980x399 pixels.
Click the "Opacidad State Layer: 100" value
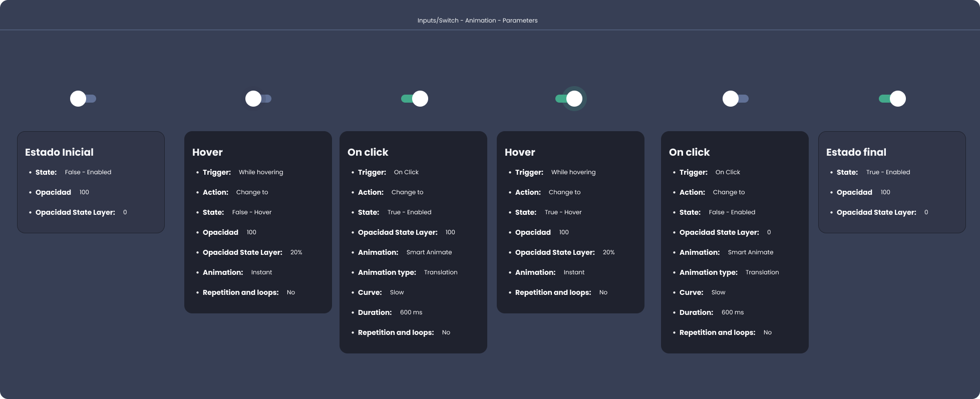450,232
